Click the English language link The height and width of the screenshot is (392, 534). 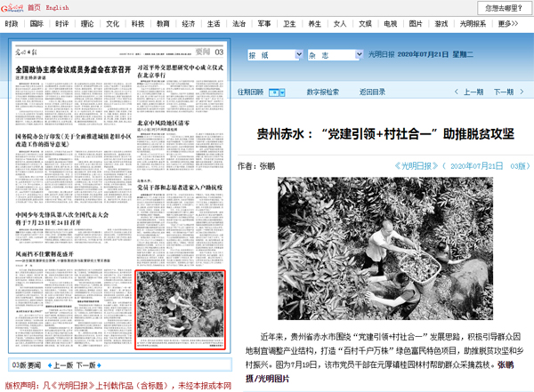coord(57,7)
